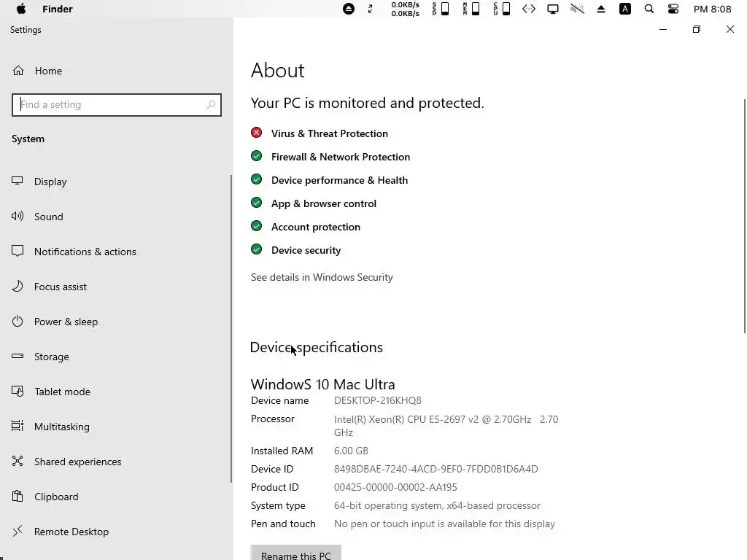Click the sidebar scrollbar
The width and height of the screenshot is (747, 560).
231,329
